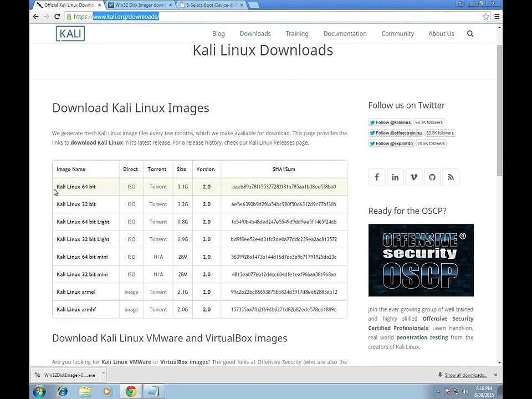Open site search magnifier icon
Screen dimensions: 532x399
click(x=470, y=34)
